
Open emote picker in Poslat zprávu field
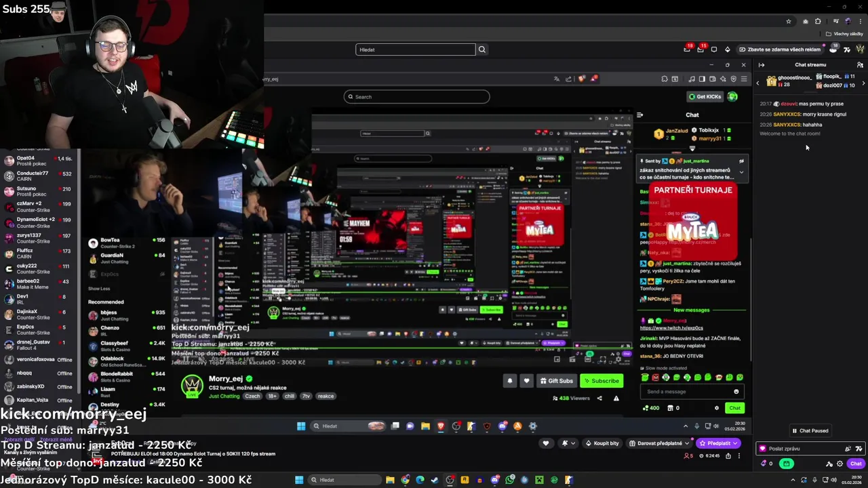859,449
